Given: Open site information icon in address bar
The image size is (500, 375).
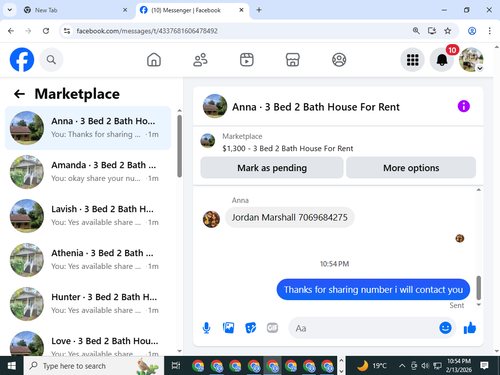Looking at the screenshot, I should [67, 31].
